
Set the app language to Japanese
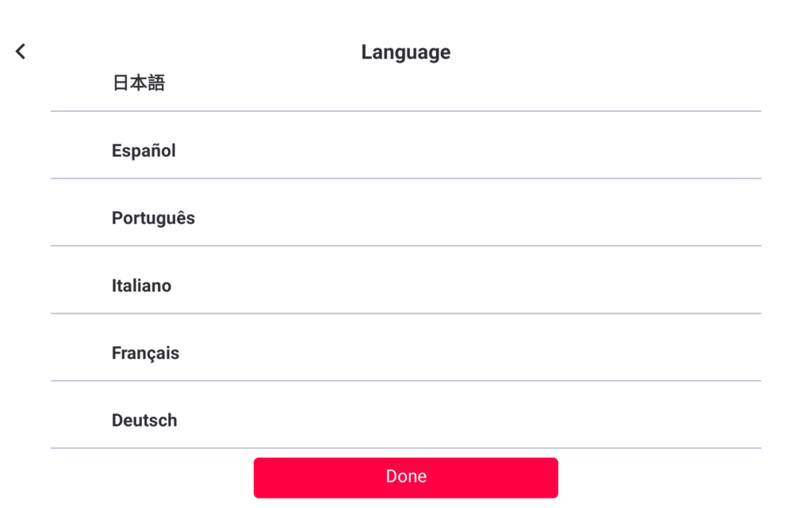coord(139,83)
